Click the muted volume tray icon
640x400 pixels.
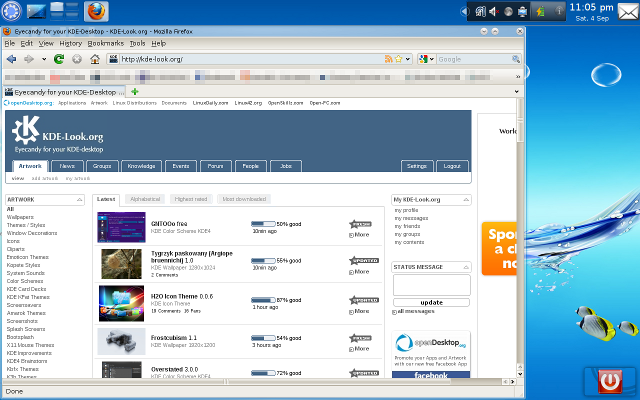coord(494,11)
